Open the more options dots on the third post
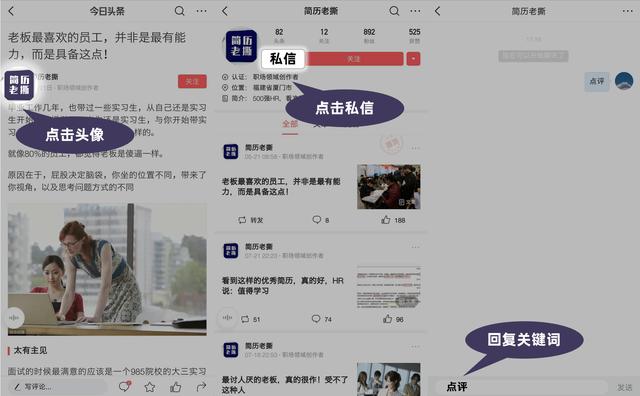Screen dimensions: 640x396 tap(415, 346)
